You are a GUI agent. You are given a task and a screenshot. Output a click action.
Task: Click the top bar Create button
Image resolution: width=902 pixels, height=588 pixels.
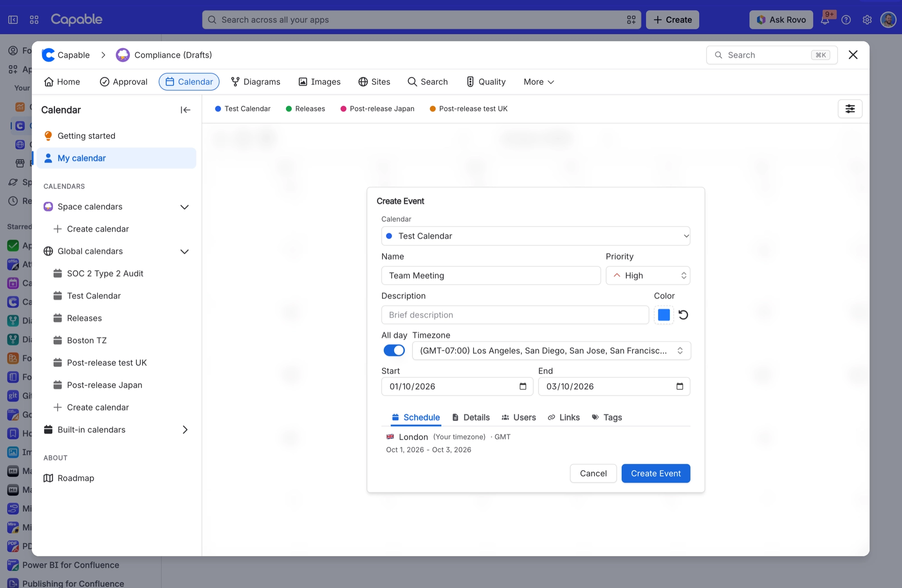click(672, 20)
